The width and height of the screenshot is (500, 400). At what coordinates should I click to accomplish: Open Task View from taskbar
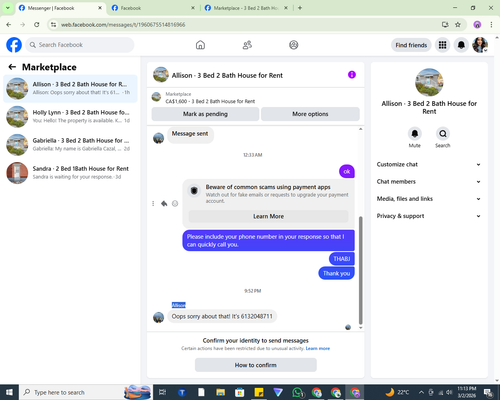(x=162, y=392)
